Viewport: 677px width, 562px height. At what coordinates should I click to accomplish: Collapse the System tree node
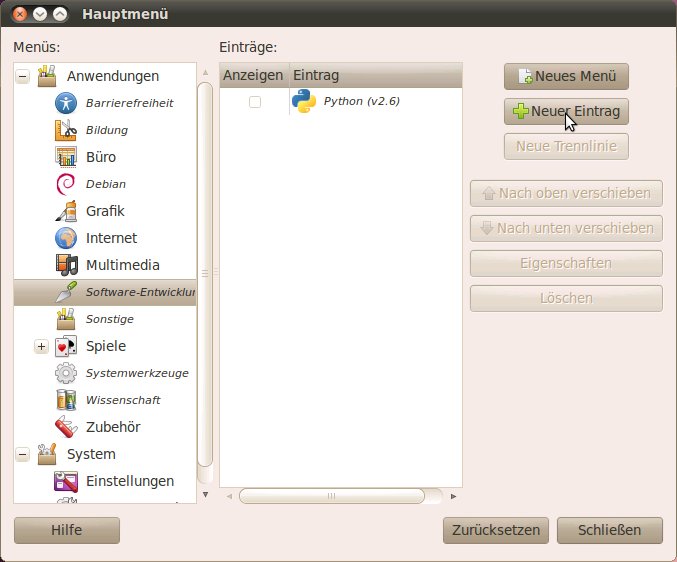pos(22,454)
